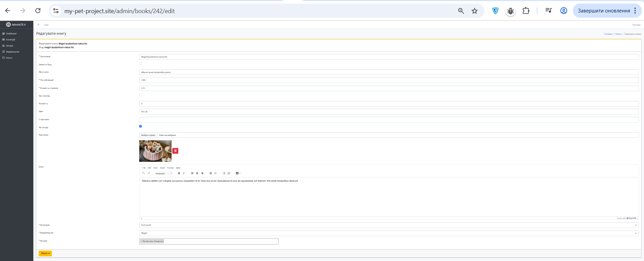
Task: Apply italic formatting in the editor
Action: (x=184, y=173)
